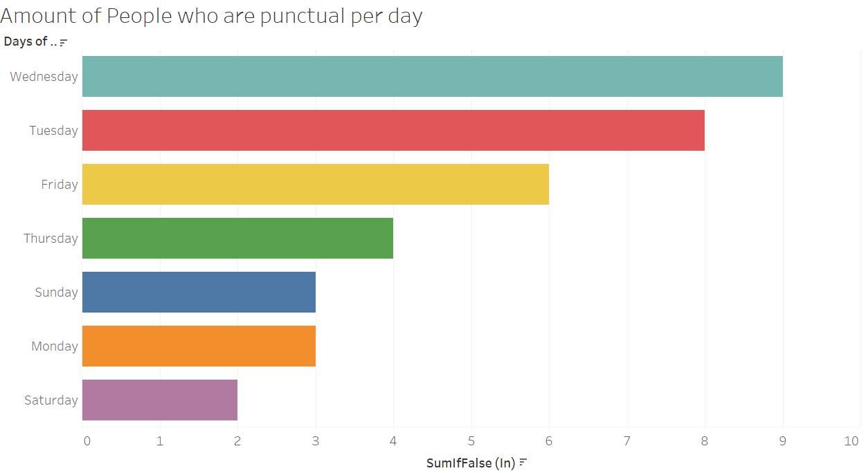Click the SumIfFalse (In) axis title
The width and height of the screenshot is (868, 473).
pos(471,463)
